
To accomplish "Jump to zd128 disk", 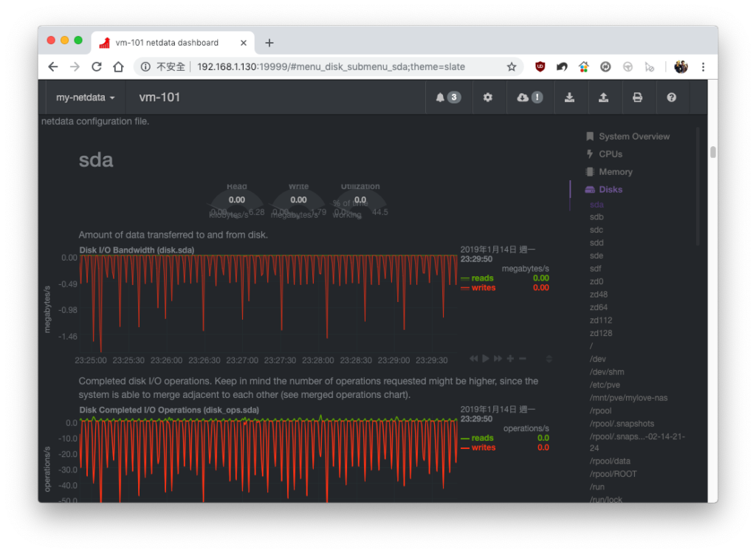I will (x=601, y=333).
